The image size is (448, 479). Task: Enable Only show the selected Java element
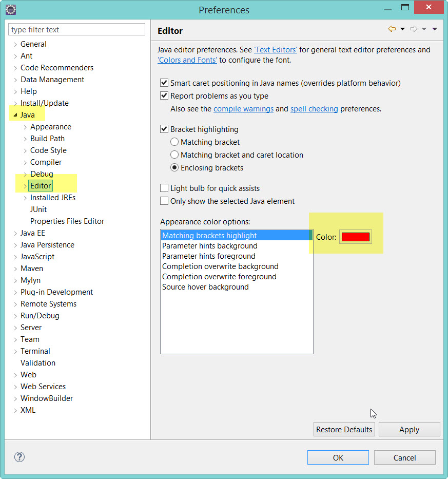coord(164,201)
